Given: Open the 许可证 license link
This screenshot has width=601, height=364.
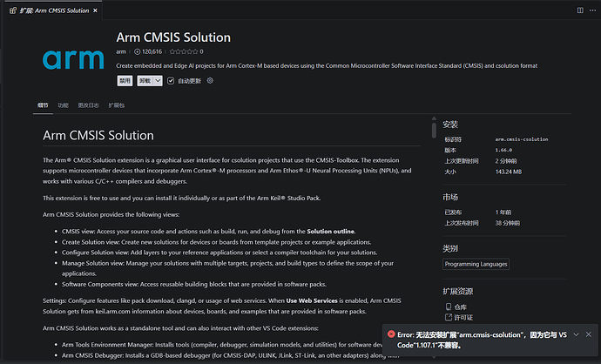Looking at the screenshot, I should point(463,318).
